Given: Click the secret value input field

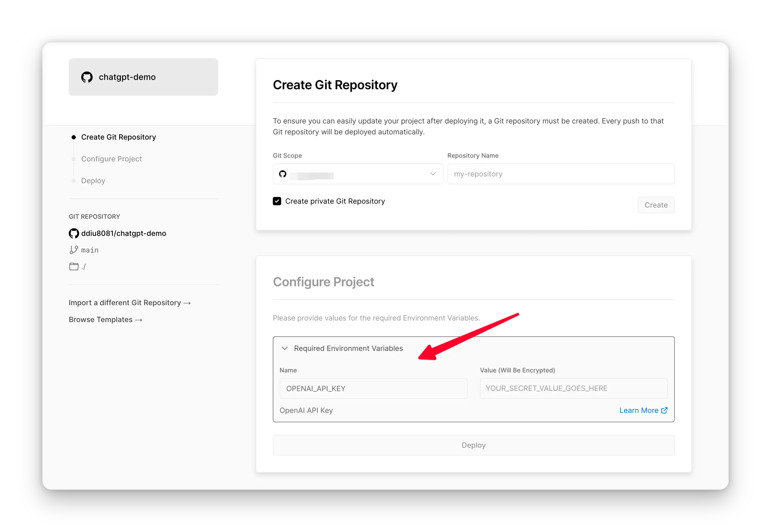Looking at the screenshot, I should pyautogui.click(x=574, y=388).
